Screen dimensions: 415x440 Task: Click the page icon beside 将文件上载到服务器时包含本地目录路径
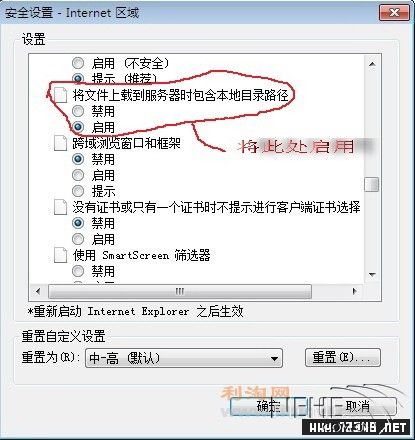pos(61,95)
